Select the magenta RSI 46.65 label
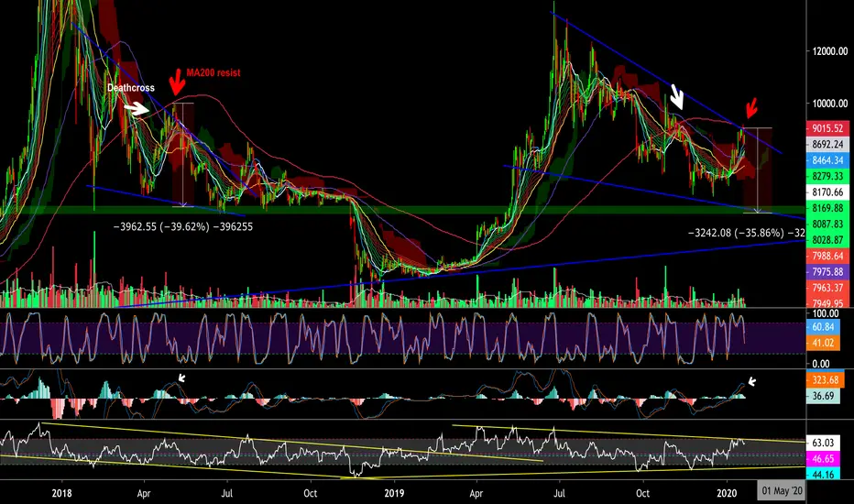The width and height of the screenshot is (854, 504). click(x=823, y=459)
